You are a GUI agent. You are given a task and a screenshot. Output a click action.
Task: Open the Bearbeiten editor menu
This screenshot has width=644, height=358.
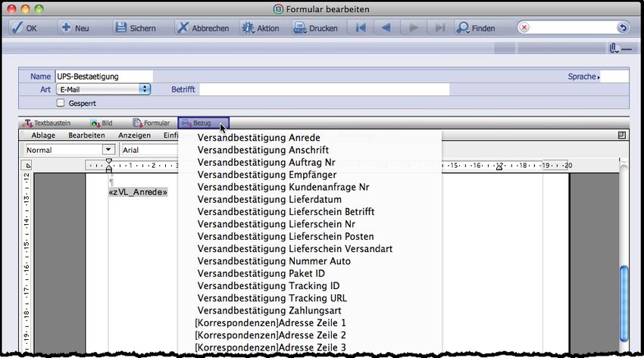click(x=86, y=135)
